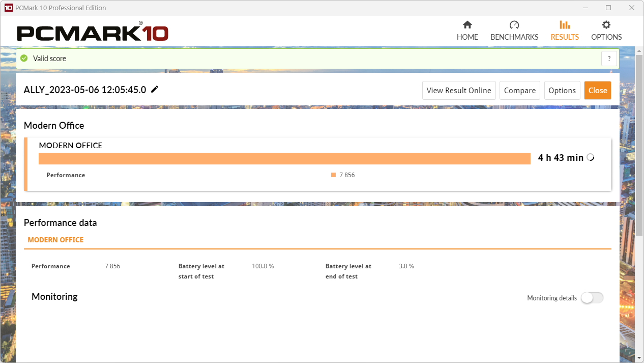
Task: Click the 3.0 % battery end value
Action: point(406,266)
